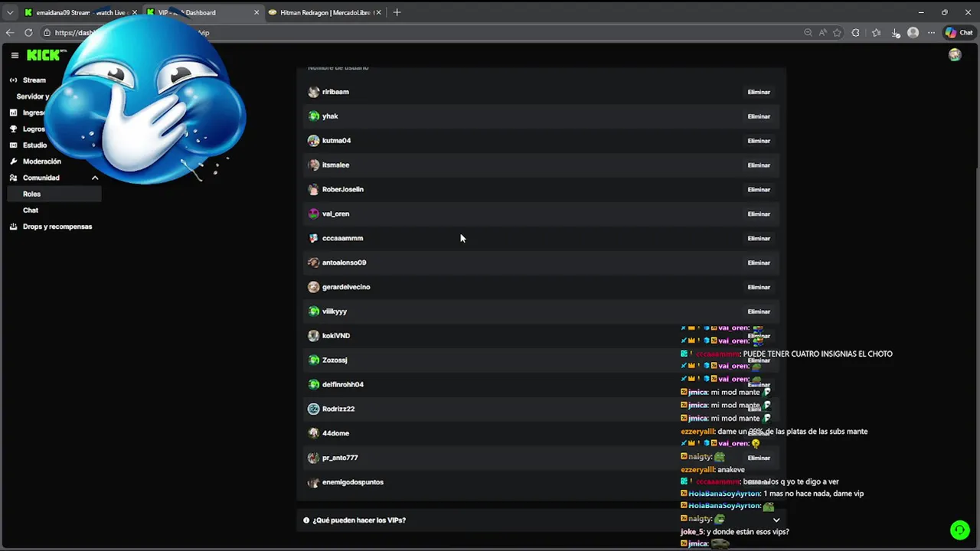Remove antoalonso09 with Eliminar
Image resolution: width=980 pixels, height=551 pixels.
click(x=759, y=262)
